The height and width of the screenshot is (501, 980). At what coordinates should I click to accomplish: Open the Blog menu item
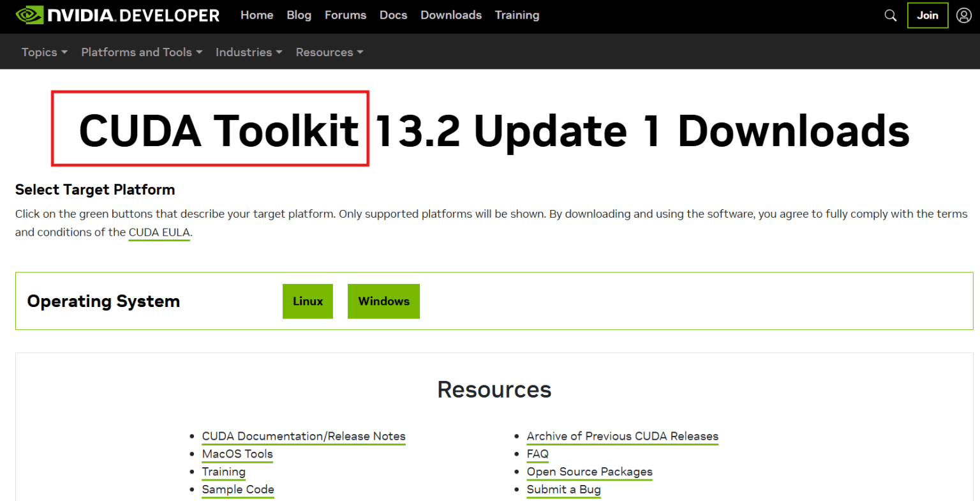(x=299, y=15)
